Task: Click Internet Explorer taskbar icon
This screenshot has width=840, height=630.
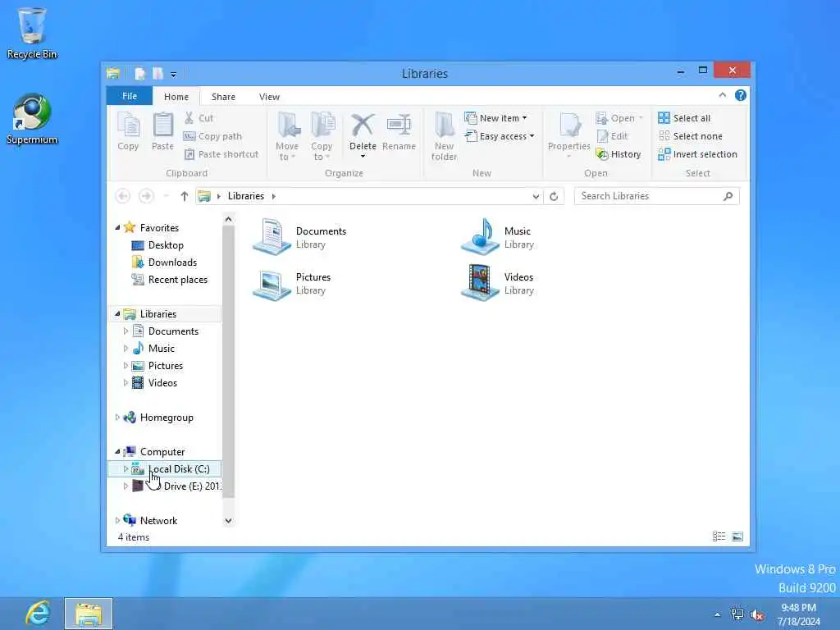Action: pyautogui.click(x=38, y=613)
